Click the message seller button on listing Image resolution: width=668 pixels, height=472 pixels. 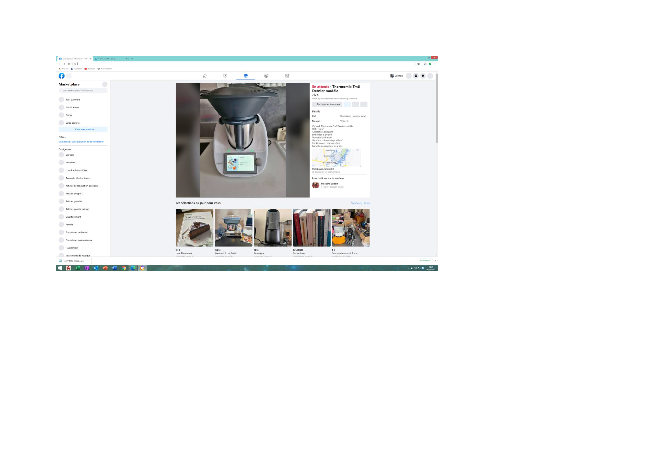tap(327, 104)
